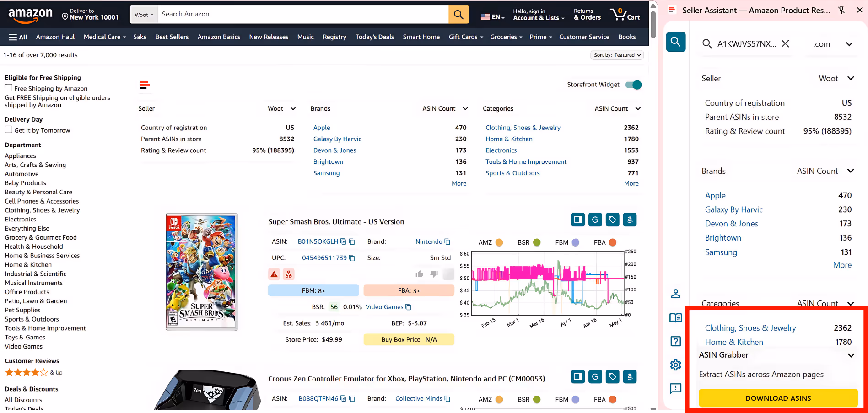
Task: Open the All hamburger menu
Action: [18, 37]
